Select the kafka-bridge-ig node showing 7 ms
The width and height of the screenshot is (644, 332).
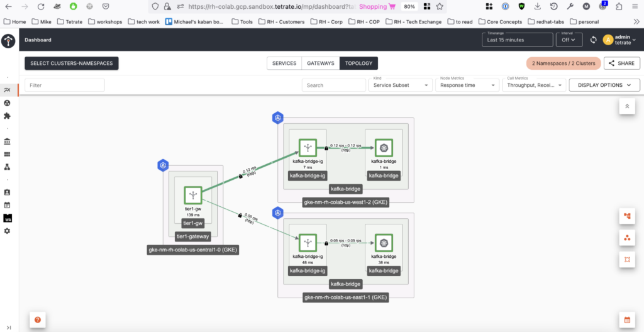pyautogui.click(x=308, y=148)
